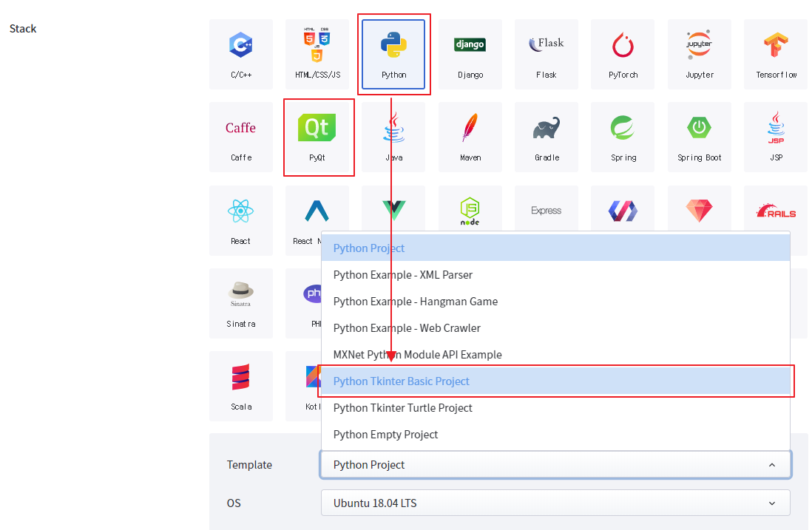
Task: Select the Caffe stack tile
Action: (x=241, y=137)
